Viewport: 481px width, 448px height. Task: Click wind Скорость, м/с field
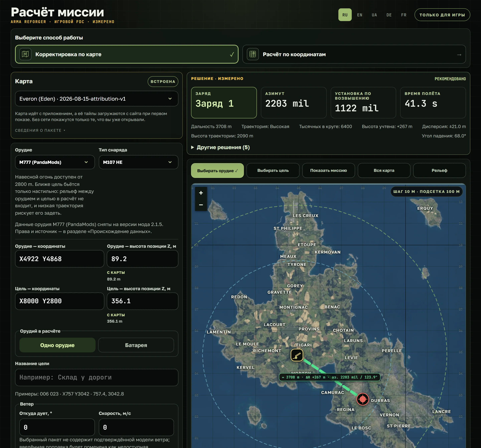pos(136,427)
